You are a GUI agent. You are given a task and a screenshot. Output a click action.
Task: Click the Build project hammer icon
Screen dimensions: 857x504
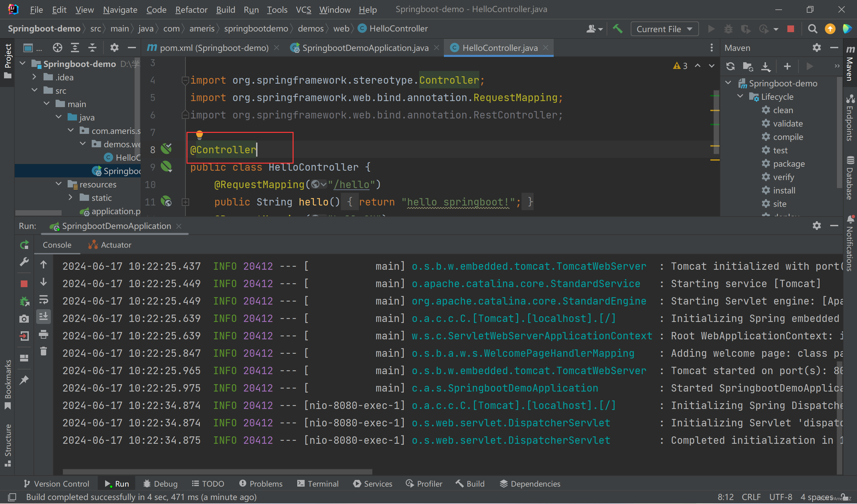(x=618, y=29)
